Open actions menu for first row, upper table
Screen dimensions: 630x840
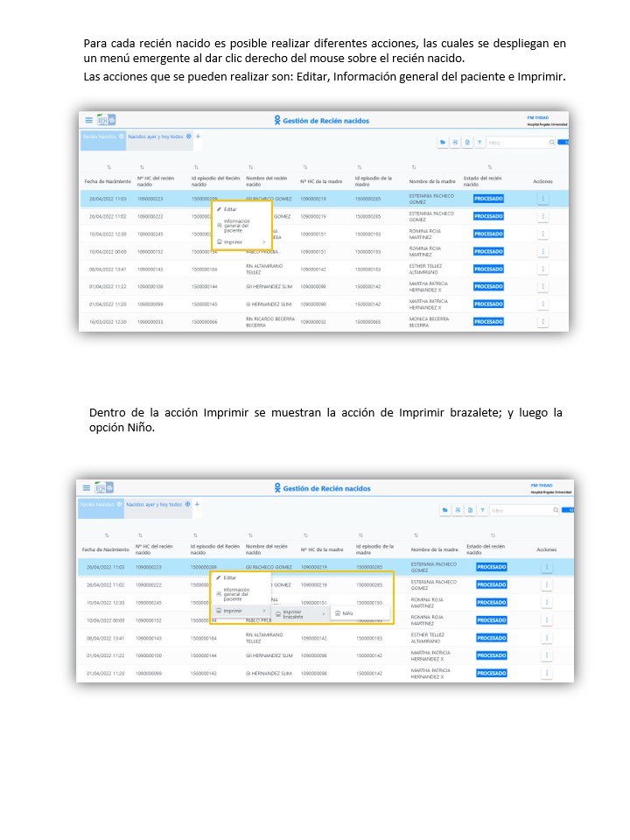(x=542, y=199)
